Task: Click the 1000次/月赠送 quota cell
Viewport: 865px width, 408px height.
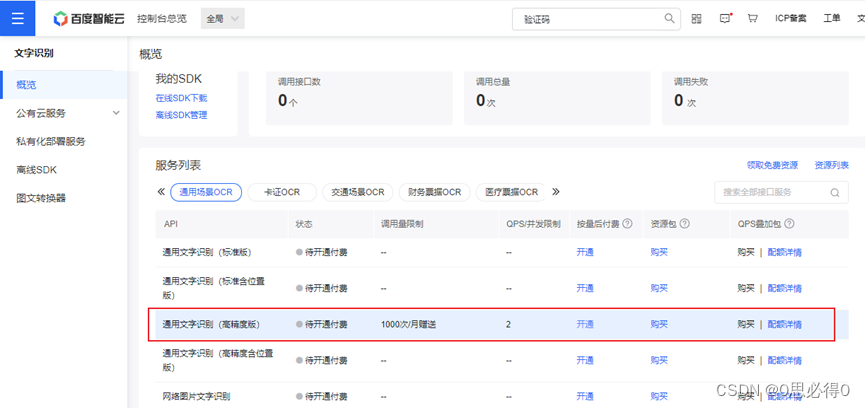Action: pyautogui.click(x=408, y=324)
